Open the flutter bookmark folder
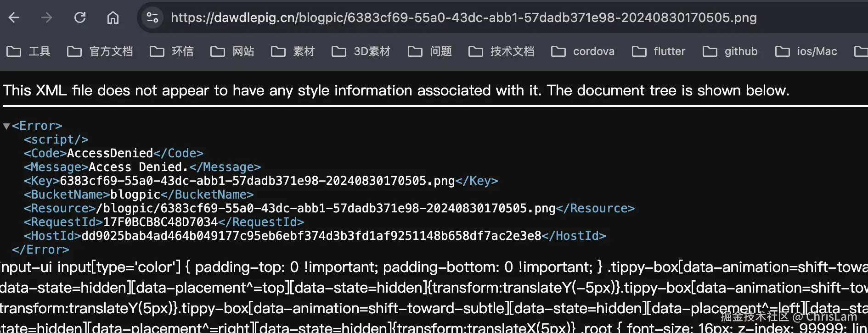868x333 pixels. (659, 51)
